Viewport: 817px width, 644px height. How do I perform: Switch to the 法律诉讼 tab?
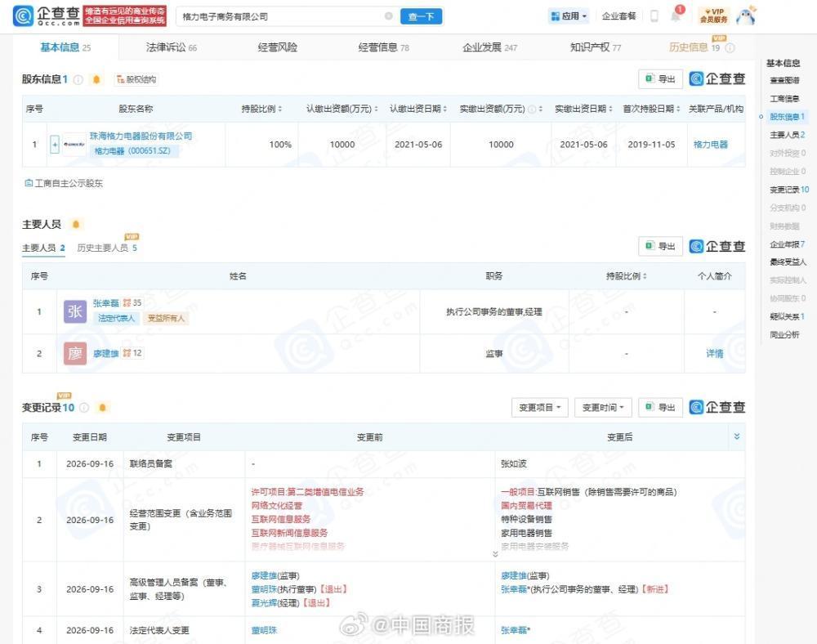(171, 47)
